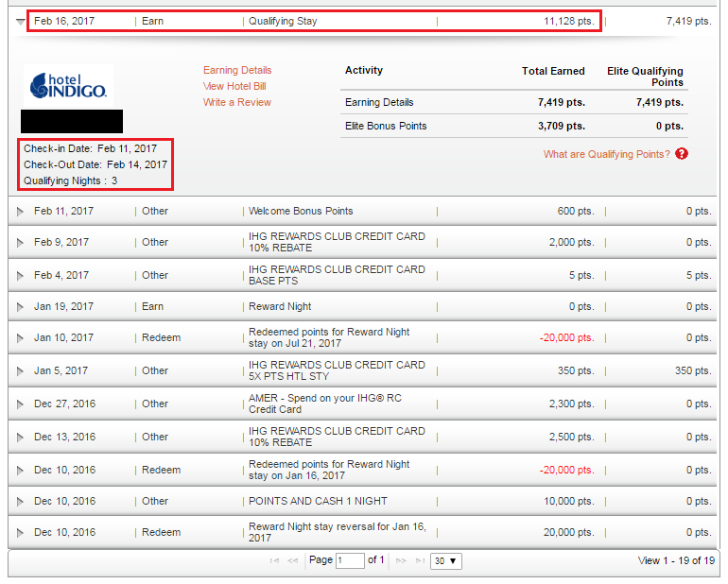Go to next page pagination icon

(401, 561)
